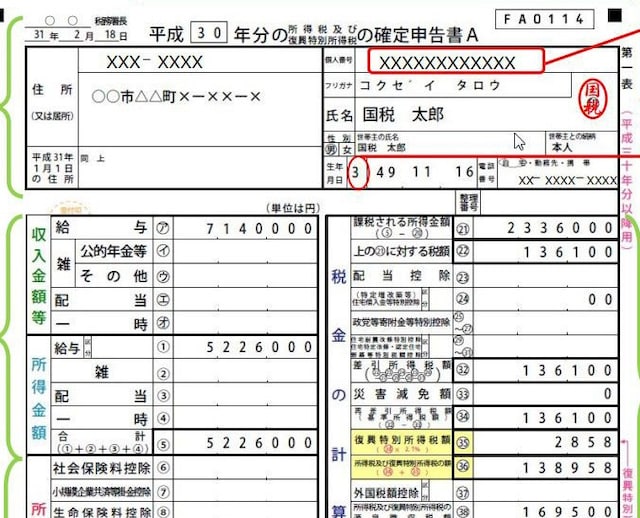Click the フリガナ field コクセイ タロウ
The image size is (640, 518).
430,85
